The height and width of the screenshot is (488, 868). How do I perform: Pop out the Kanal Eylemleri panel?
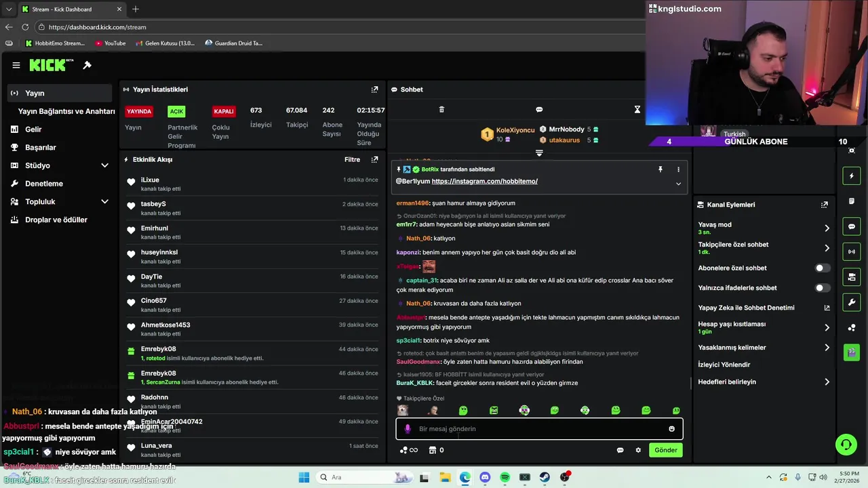pyautogui.click(x=825, y=205)
